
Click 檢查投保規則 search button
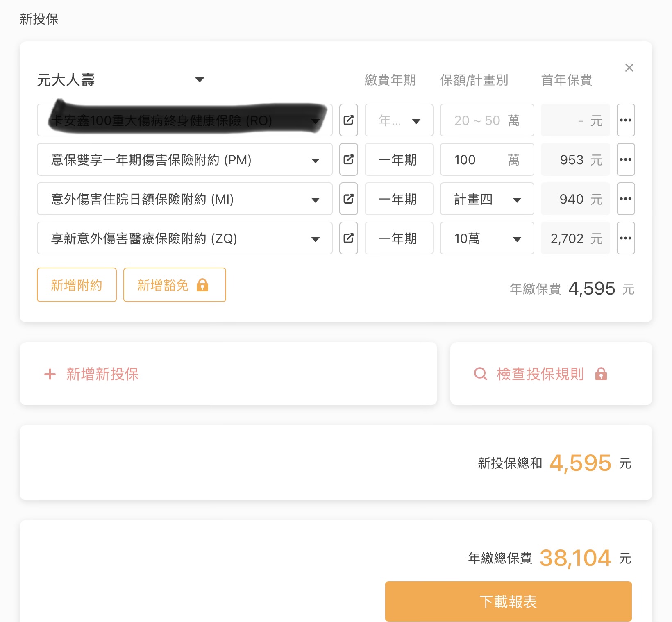[540, 374]
